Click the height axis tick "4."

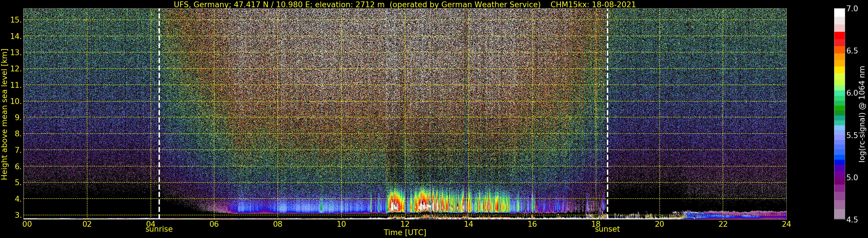click(x=18, y=199)
